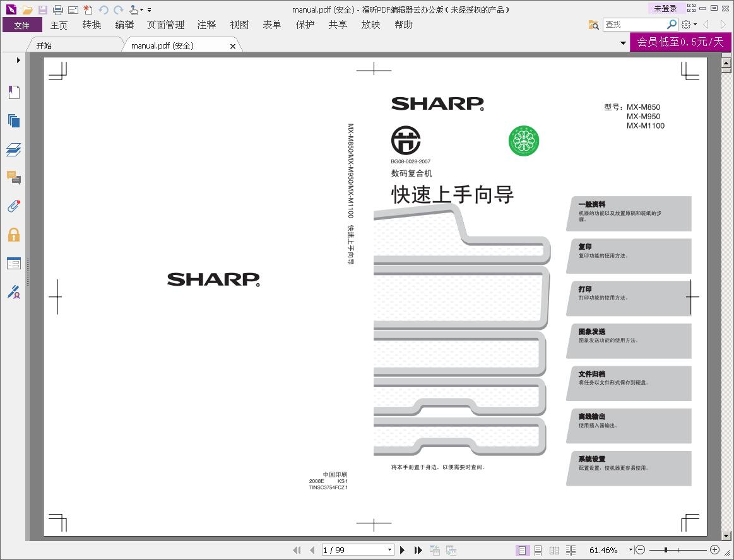This screenshot has height=560, width=734.
Task: Go to the previous page button
Action: 312,550
